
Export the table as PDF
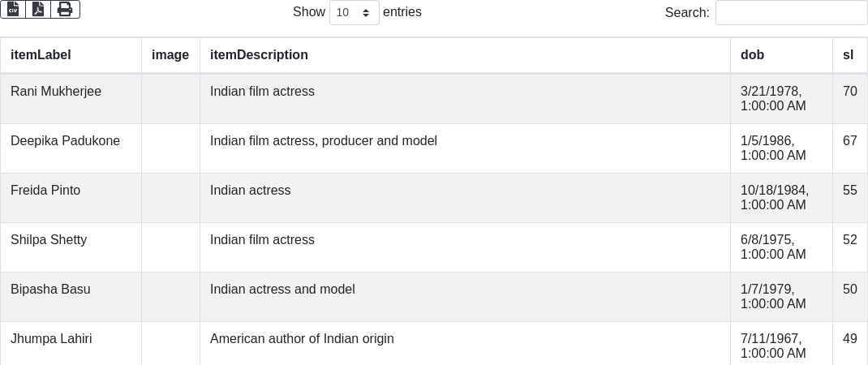38,10
